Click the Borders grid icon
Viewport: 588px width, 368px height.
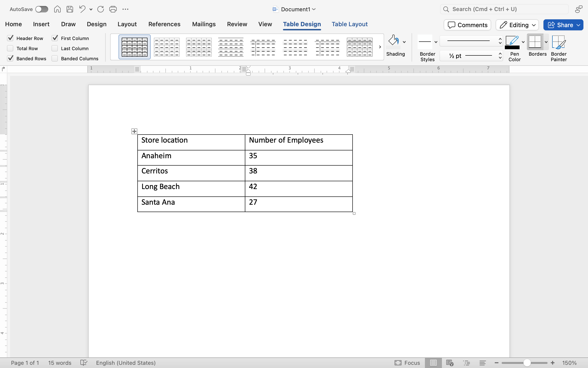point(535,42)
